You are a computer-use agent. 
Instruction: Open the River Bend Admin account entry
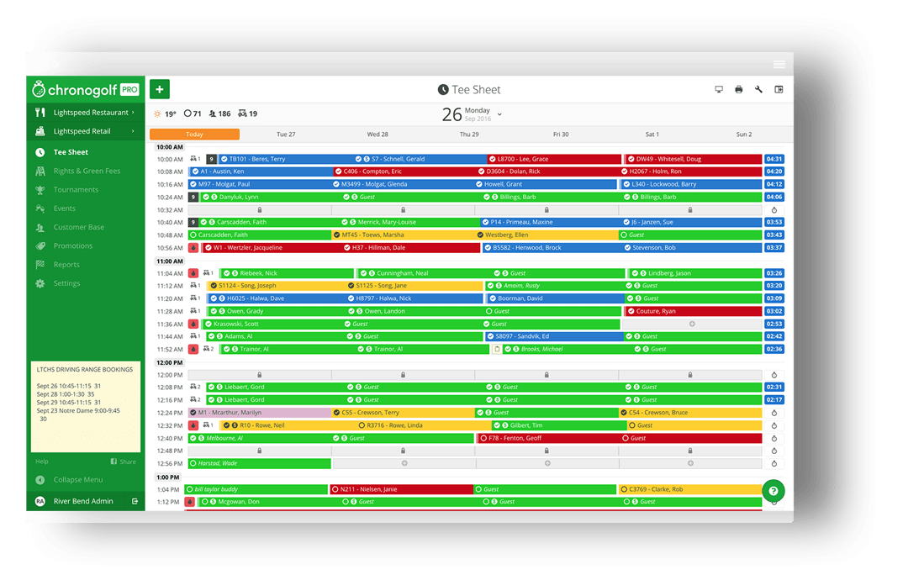point(84,500)
